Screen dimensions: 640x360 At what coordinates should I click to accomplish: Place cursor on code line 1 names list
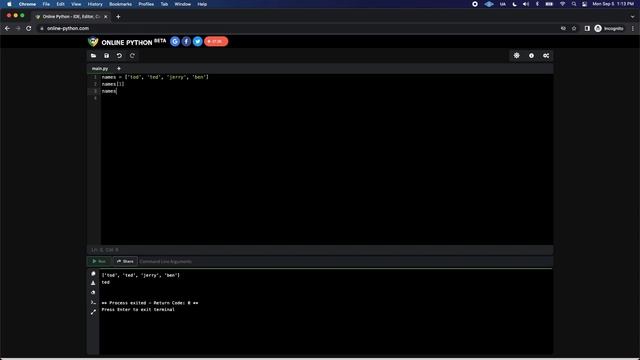[x=155, y=77]
